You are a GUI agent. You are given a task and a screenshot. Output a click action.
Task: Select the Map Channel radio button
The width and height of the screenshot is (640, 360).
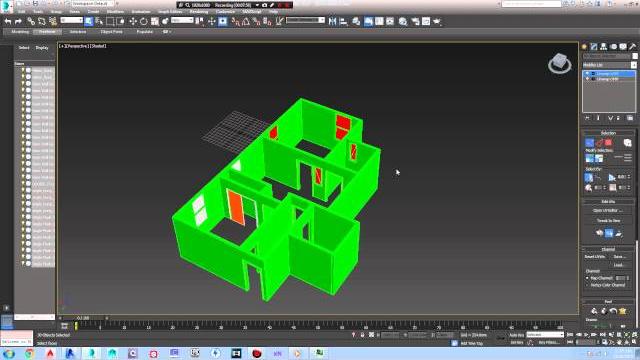587,278
